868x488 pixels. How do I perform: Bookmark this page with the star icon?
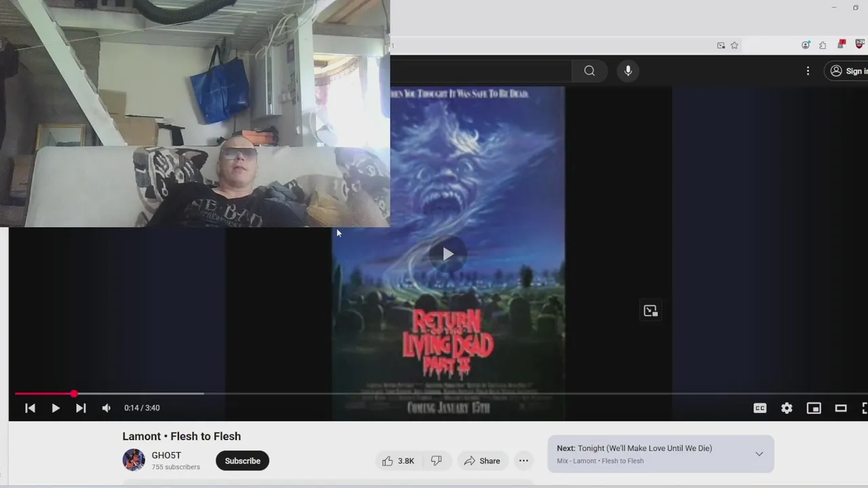click(734, 45)
